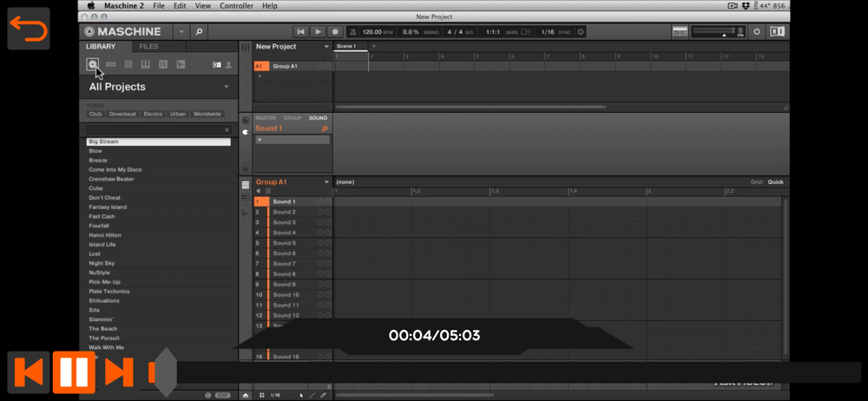The height and width of the screenshot is (401, 868).
Task: Clear the search field with X
Action: click(227, 130)
